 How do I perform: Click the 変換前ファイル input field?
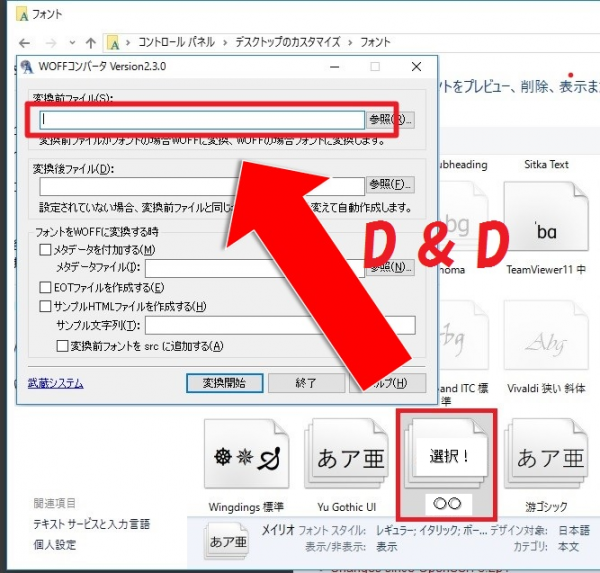click(202, 120)
